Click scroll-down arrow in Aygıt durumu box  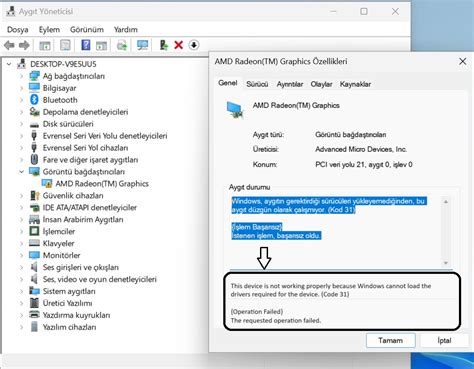[x=446, y=263]
